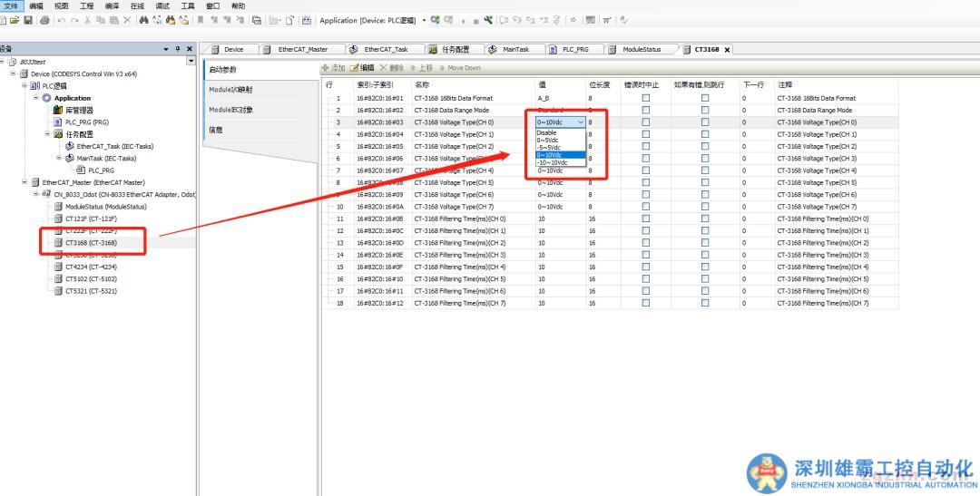Check 错误时中止 box for Filtering Time CH 0

pyautogui.click(x=646, y=219)
